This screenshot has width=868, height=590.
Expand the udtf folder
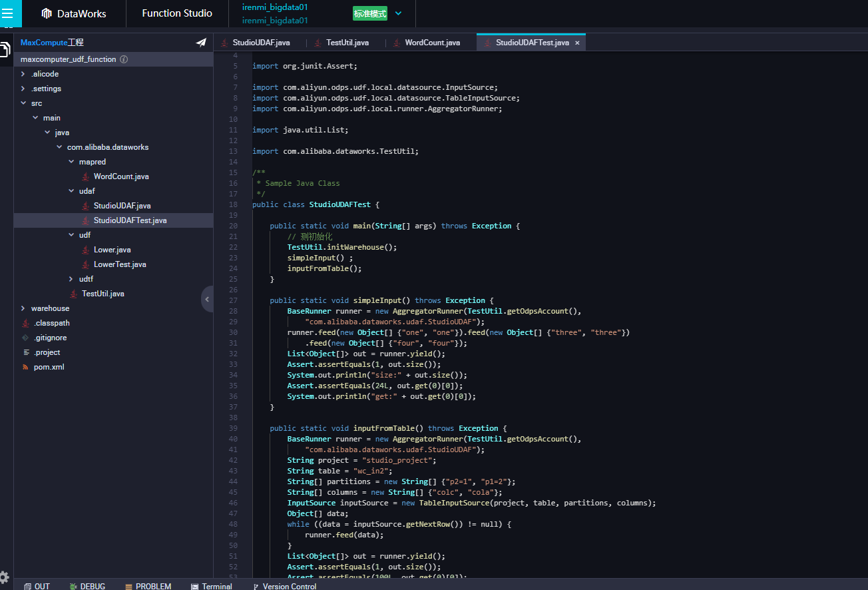tap(71, 279)
